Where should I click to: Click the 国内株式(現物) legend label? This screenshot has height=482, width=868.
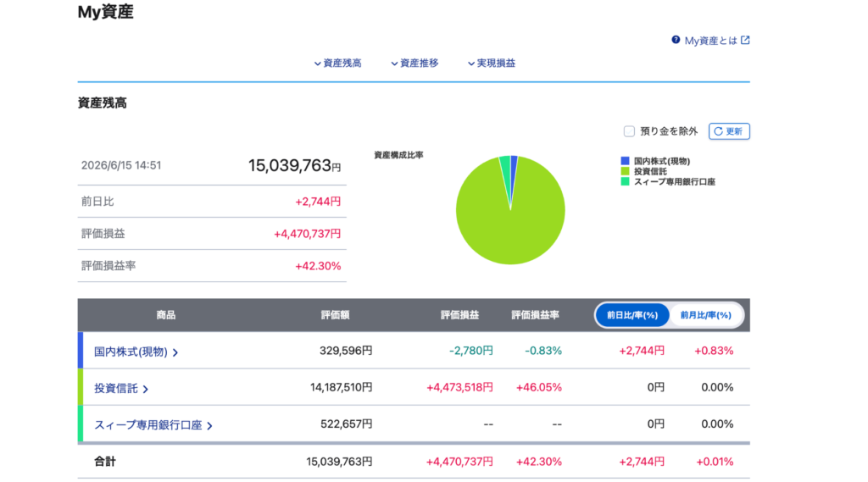tap(661, 161)
